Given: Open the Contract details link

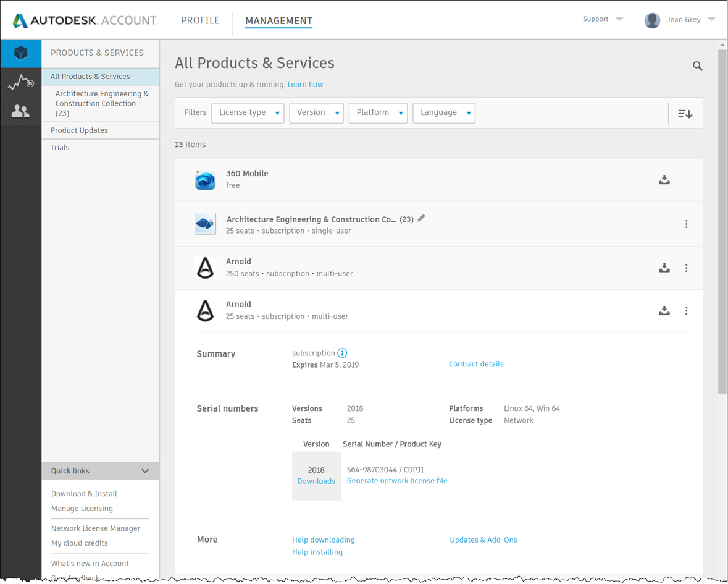Looking at the screenshot, I should (476, 364).
